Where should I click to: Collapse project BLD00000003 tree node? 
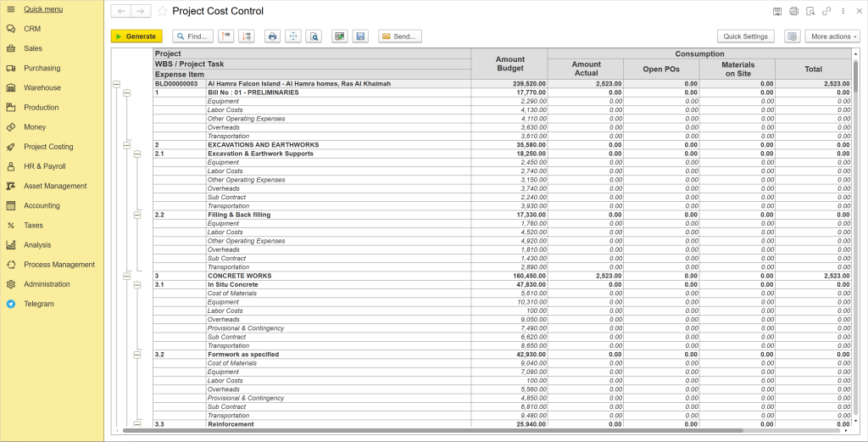point(116,84)
